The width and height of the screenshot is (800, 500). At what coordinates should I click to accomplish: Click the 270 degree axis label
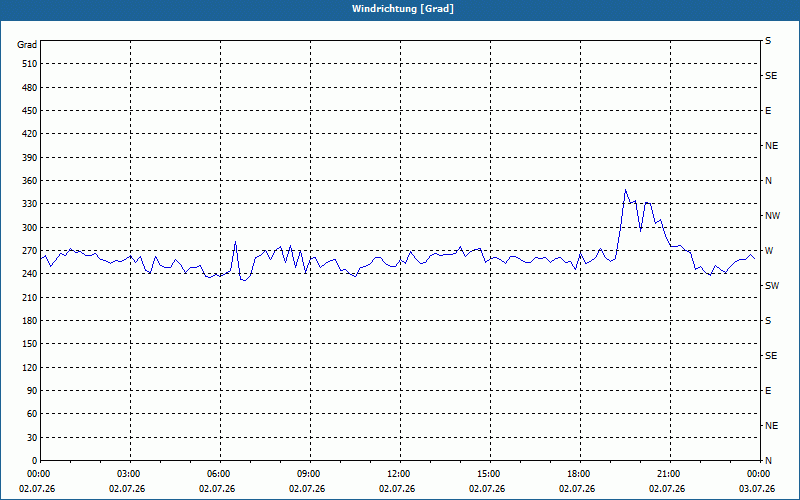29,251
